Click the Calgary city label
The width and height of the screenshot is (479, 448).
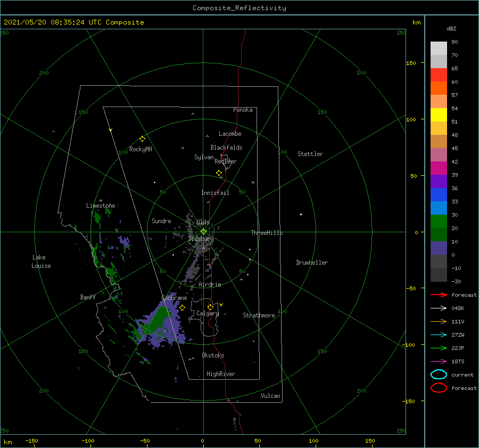(x=208, y=313)
